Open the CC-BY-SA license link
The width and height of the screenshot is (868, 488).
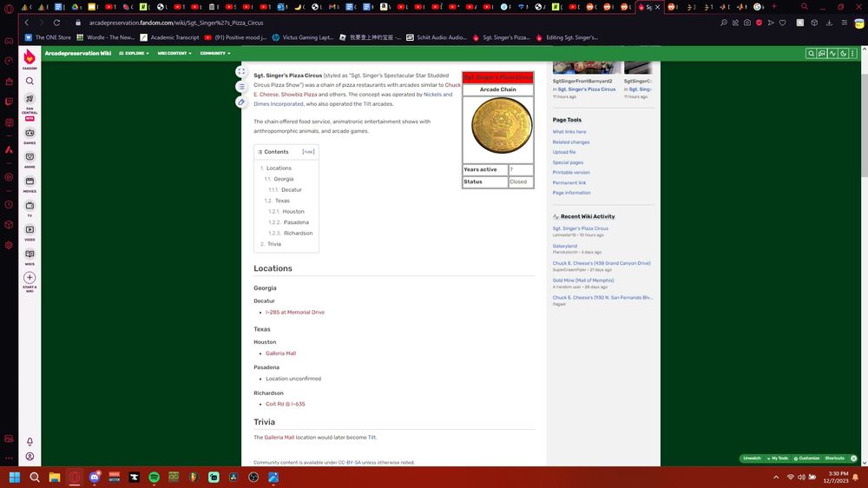[x=349, y=463]
